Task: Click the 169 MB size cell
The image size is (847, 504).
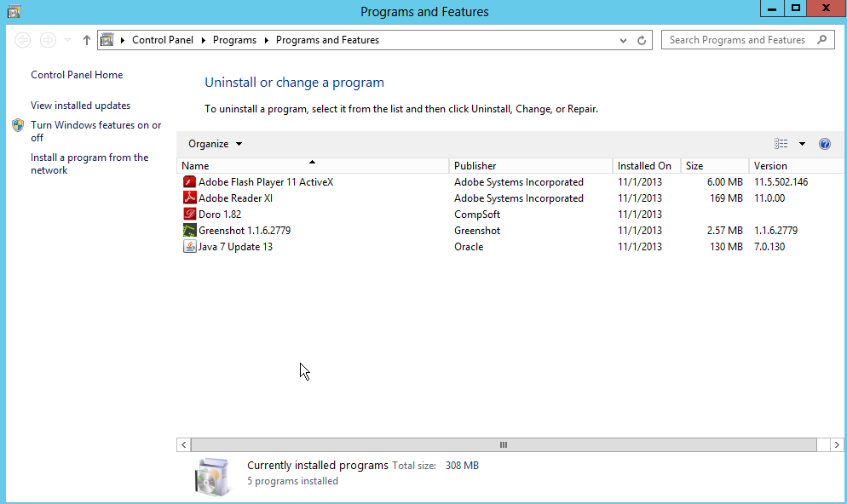Action: tap(726, 198)
